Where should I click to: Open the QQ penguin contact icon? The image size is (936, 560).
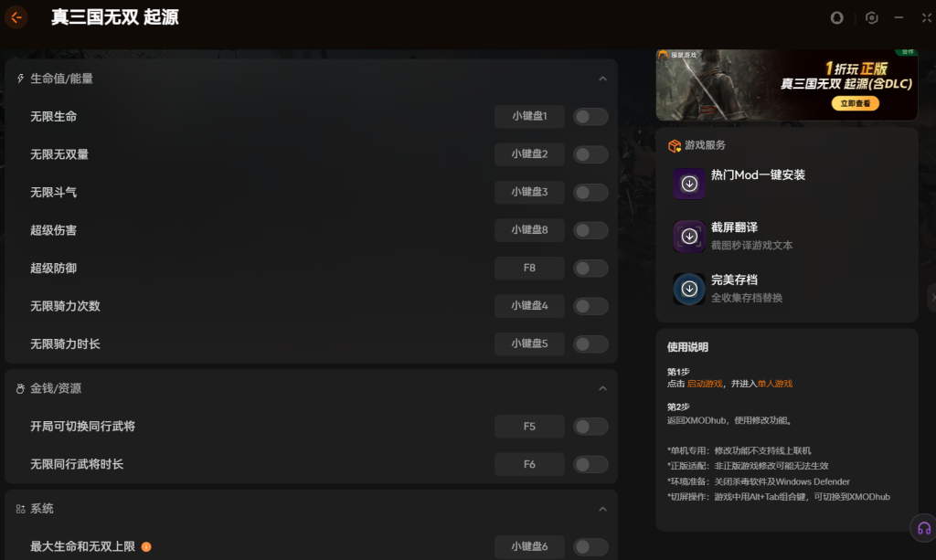[836, 18]
